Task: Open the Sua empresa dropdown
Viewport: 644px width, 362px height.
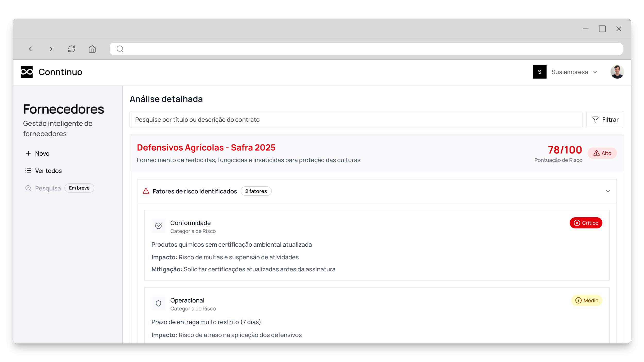Action: click(x=574, y=72)
